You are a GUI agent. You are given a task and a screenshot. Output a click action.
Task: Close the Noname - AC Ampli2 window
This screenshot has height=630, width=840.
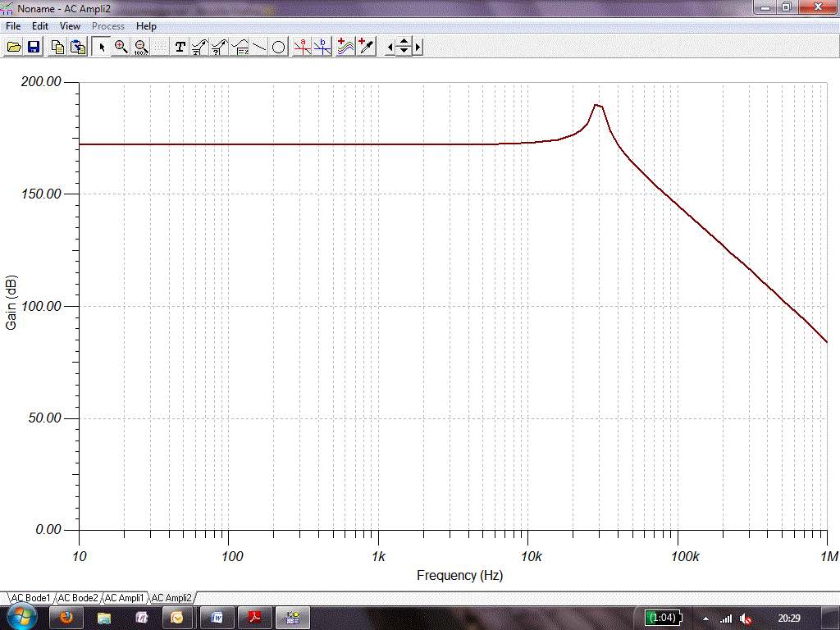tap(818, 7)
